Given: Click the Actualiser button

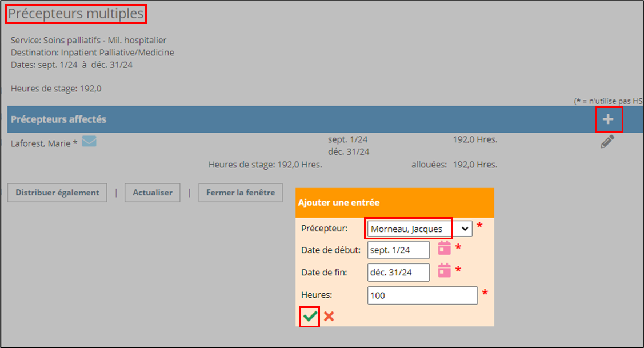Looking at the screenshot, I should pos(153,193).
